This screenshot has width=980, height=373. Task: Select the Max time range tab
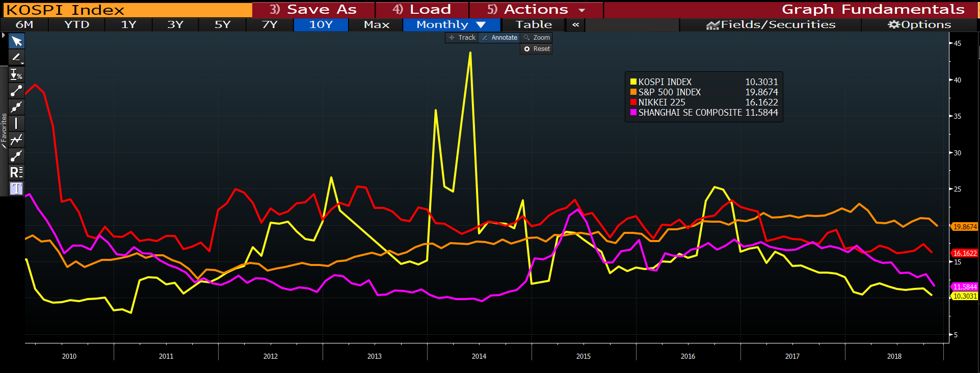click(376, 24)
